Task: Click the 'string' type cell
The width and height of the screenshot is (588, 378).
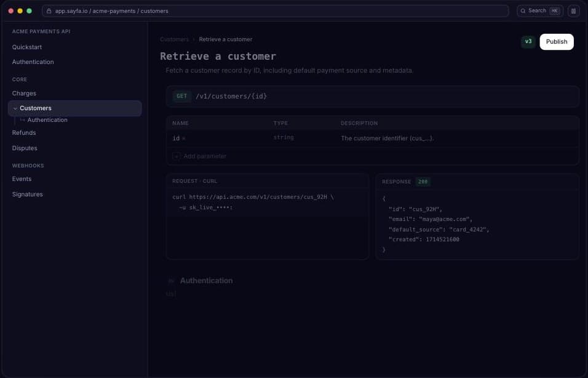Action: tap(284, 138)
